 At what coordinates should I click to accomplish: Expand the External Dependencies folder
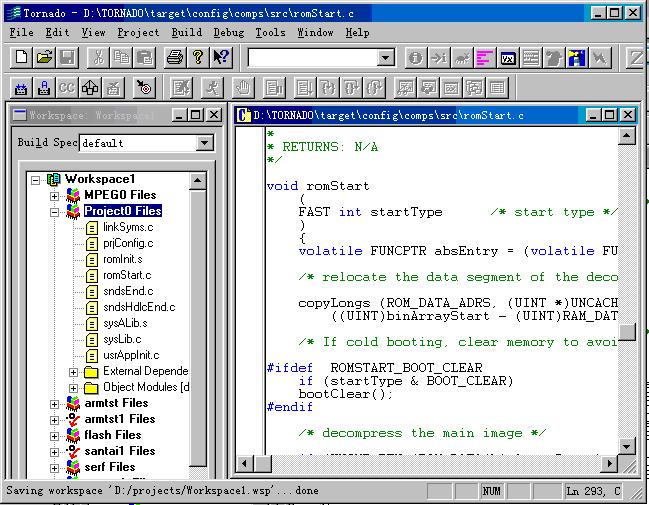[74, 372]
